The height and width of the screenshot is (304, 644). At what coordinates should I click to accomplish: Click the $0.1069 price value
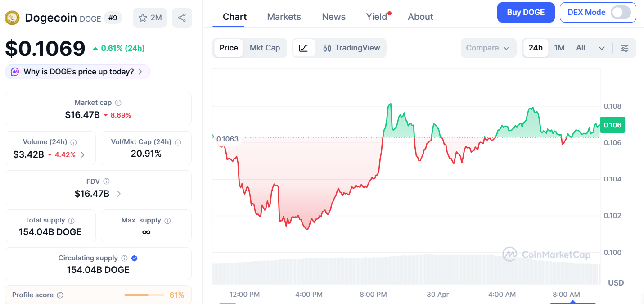click(x=45, y=48)
